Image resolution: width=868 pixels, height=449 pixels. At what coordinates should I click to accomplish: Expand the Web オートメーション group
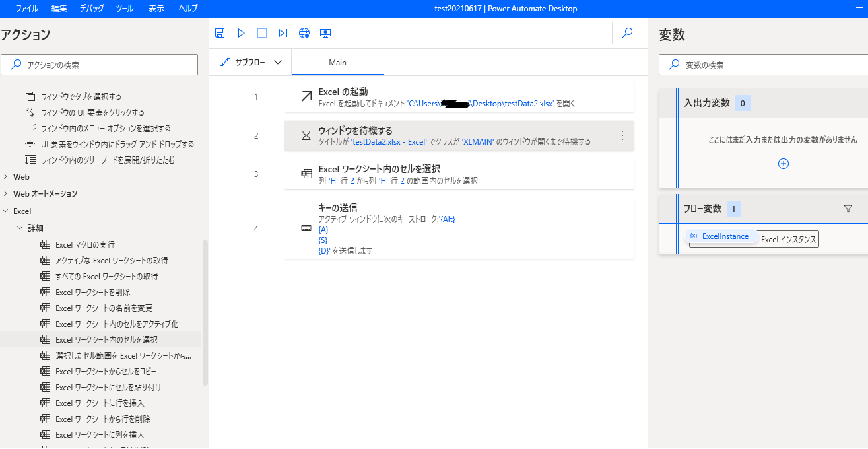6,194
